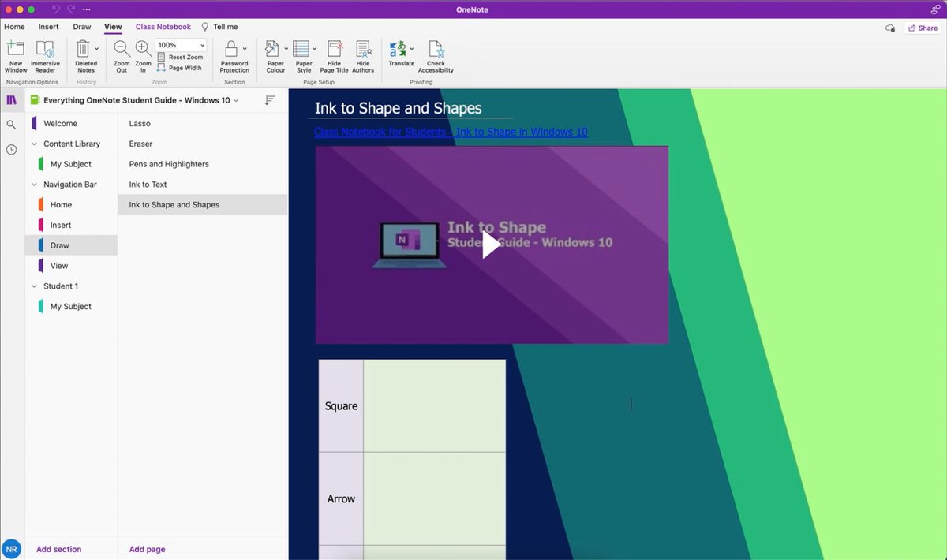Click the Undo arrow in title bar
This screenshot has width=947, height=560.
pos(56,9)
